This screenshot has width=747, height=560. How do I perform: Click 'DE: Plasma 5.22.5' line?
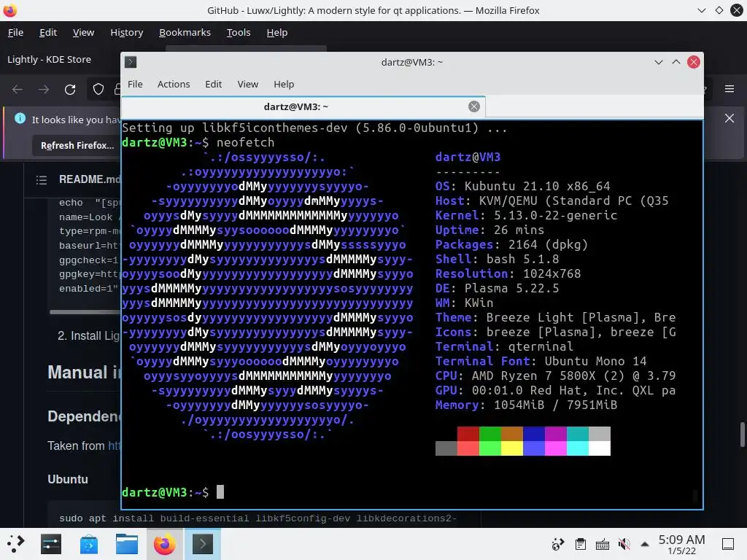click(x=497, y=289)
